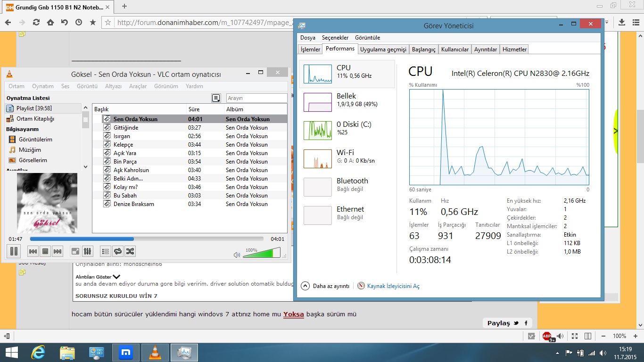Click VLC playlist view mode icon

click(x=216, y=98)
